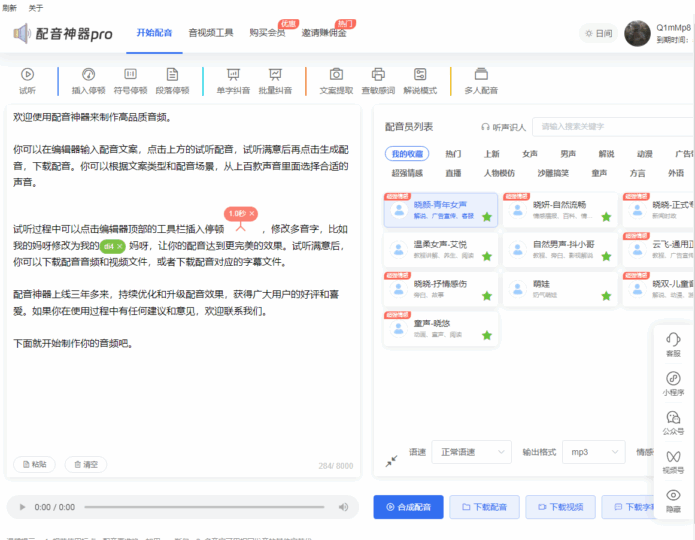Open the 查敏感词 tool

pyautogui.click(x=378, y=81)
